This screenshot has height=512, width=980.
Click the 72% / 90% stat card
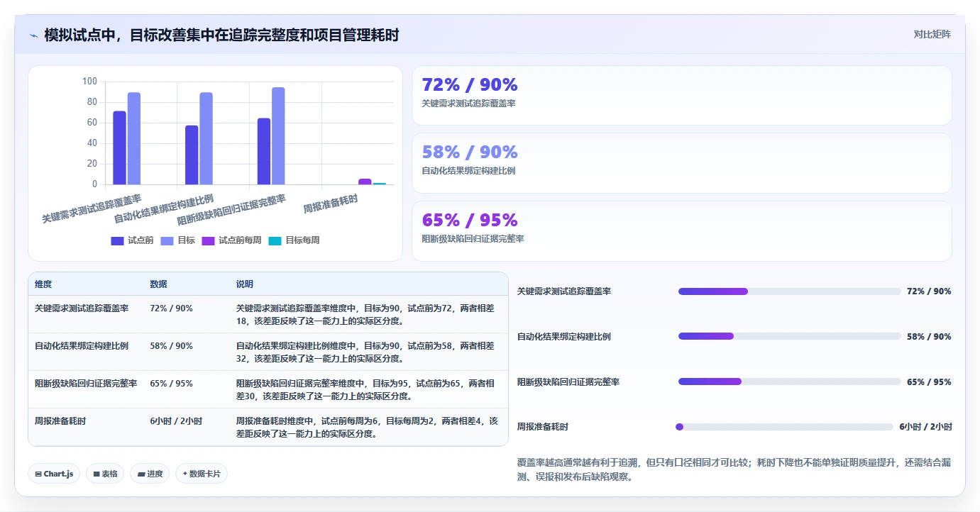pyautogui.click(x=682, y=96)
